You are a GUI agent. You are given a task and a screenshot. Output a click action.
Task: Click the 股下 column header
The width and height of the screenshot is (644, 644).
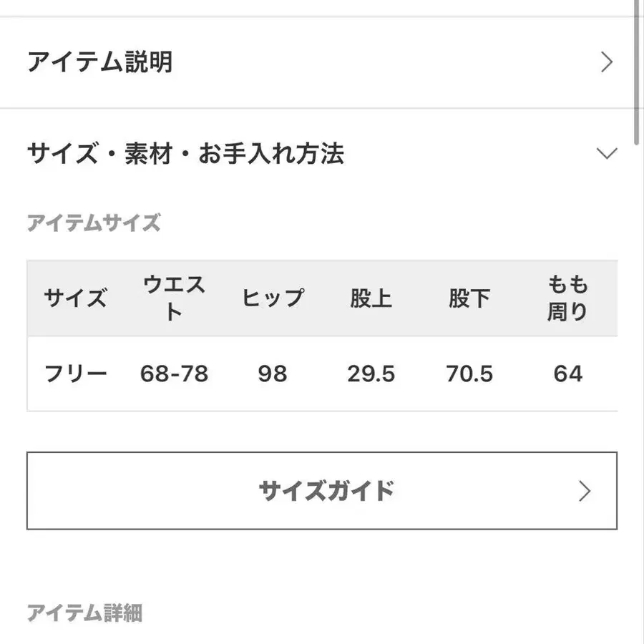click(x=469, y=301)
